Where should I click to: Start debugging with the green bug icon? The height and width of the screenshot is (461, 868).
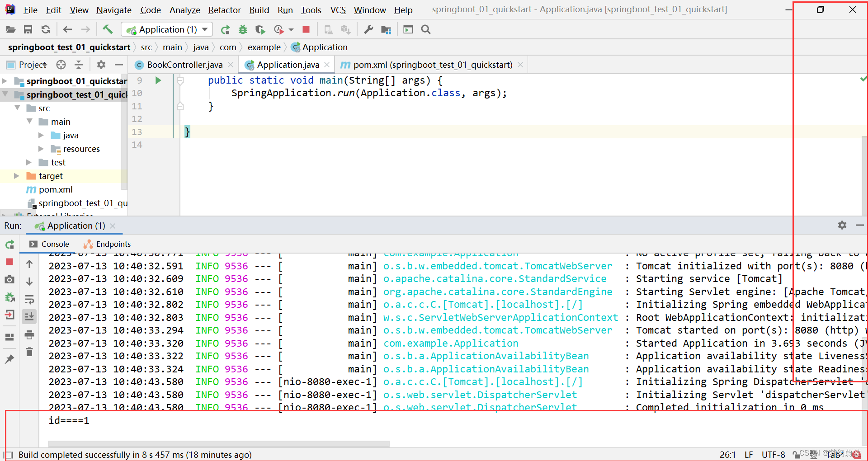pyautogui.click(x=243, y=29)
